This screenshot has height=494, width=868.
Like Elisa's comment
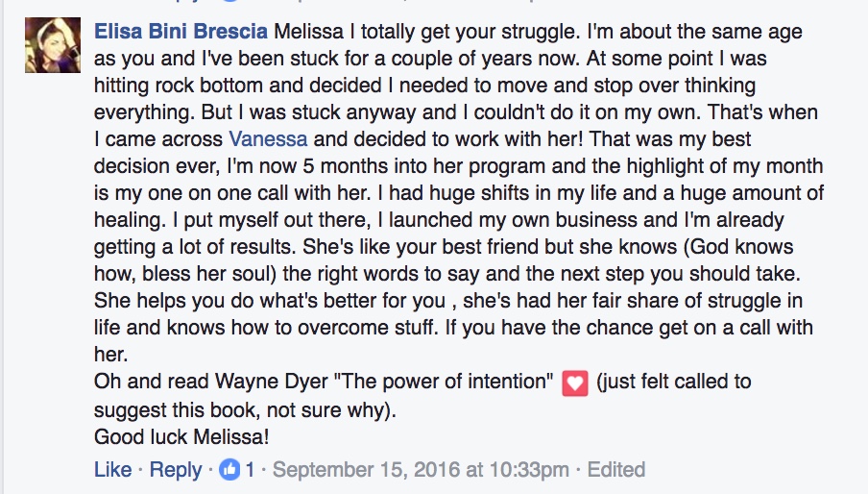(x=113, y=470)
